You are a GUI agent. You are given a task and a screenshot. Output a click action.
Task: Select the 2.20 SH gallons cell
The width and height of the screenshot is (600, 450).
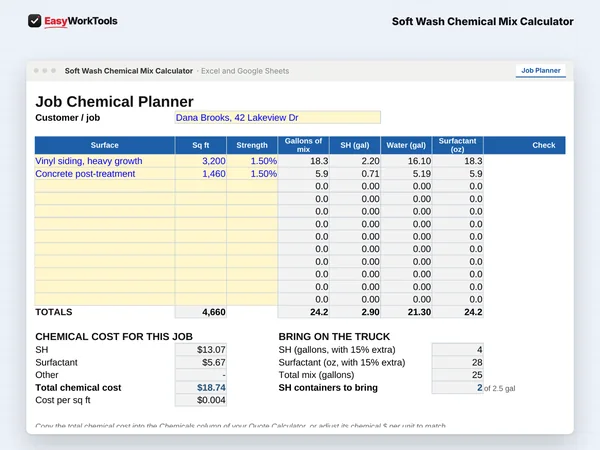(355, 161)
